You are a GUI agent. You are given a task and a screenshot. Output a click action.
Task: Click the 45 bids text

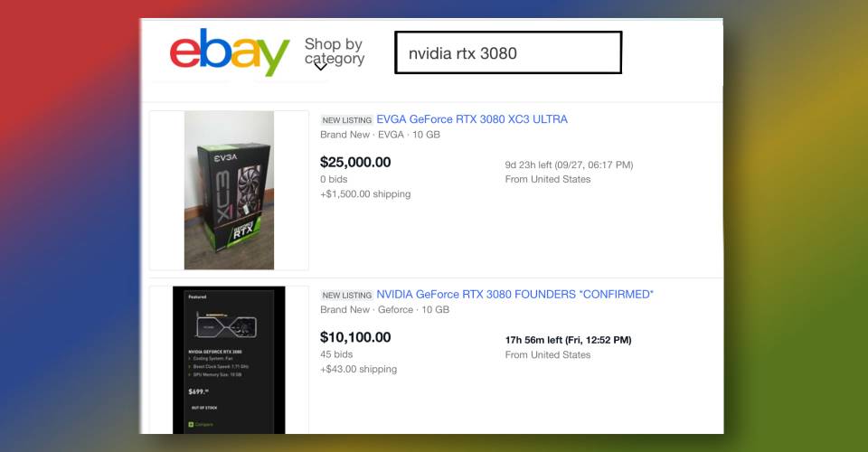[336, 354]
